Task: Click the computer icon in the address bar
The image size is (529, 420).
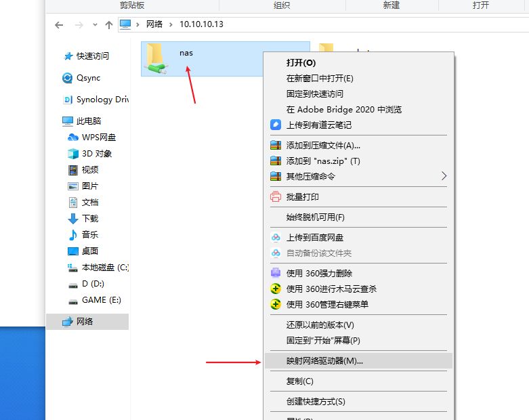Action: tap(125, 24)
